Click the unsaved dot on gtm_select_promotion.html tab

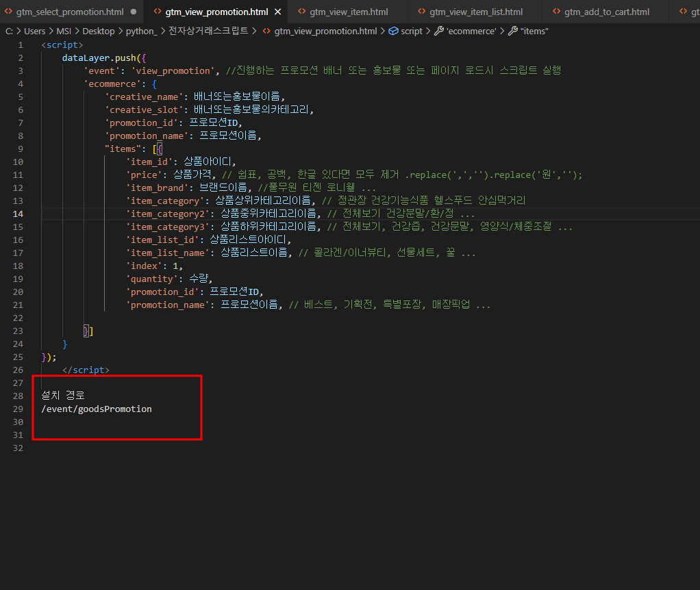click(134, 12)
